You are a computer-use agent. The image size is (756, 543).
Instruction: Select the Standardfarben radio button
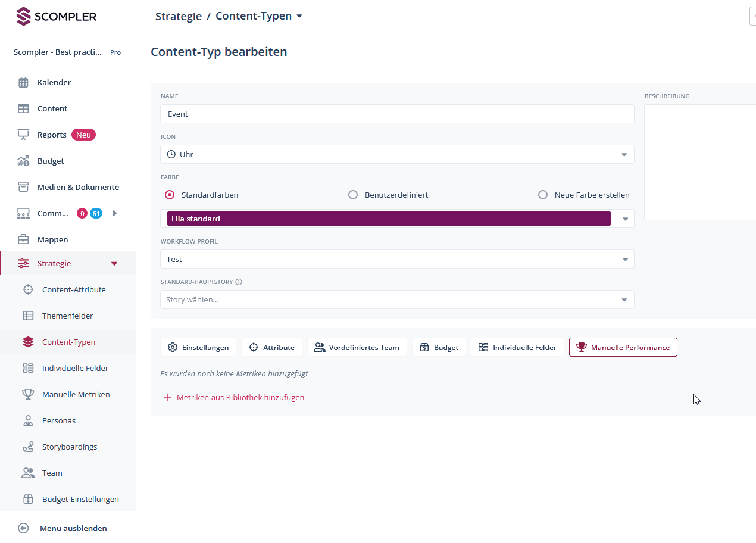click(x=170, y=195)
